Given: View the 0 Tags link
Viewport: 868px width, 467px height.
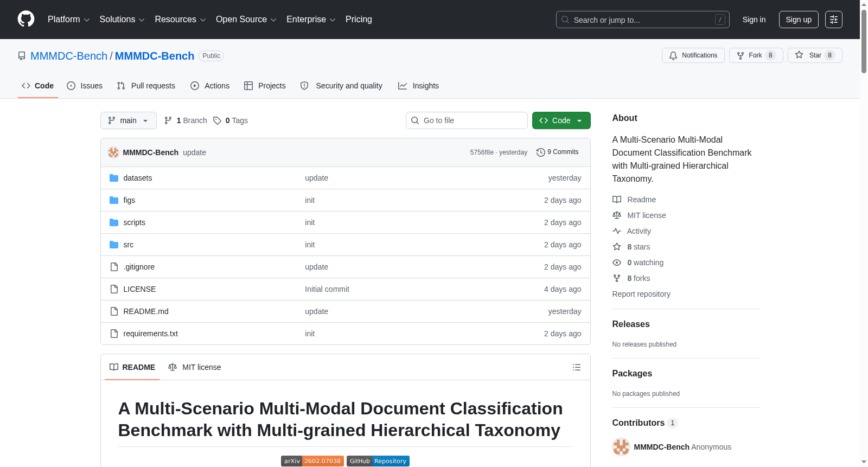Looking at the screenshot, I should point(231,120).
